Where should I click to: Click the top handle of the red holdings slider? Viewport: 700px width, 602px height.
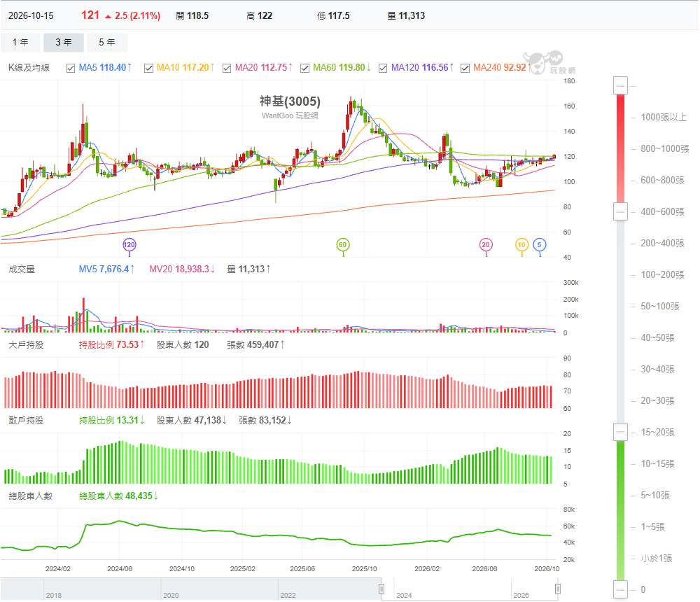[620, 85]
